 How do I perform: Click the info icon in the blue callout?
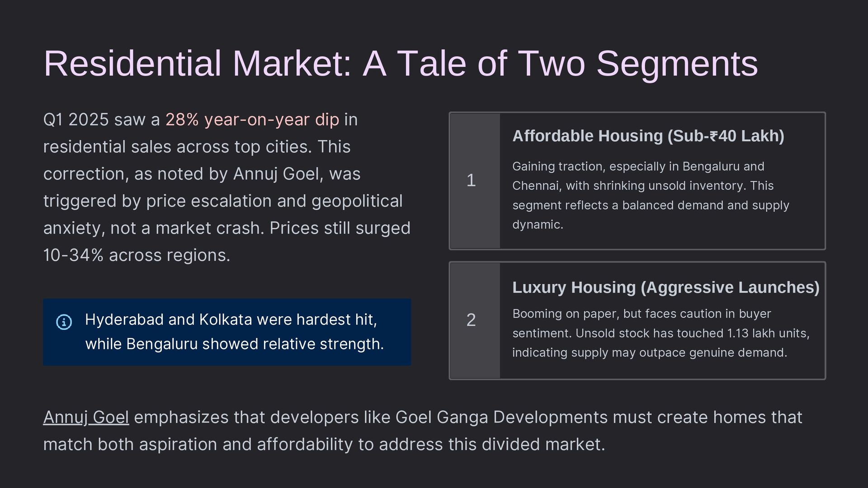pyautogui.click(x=64, y=322)
